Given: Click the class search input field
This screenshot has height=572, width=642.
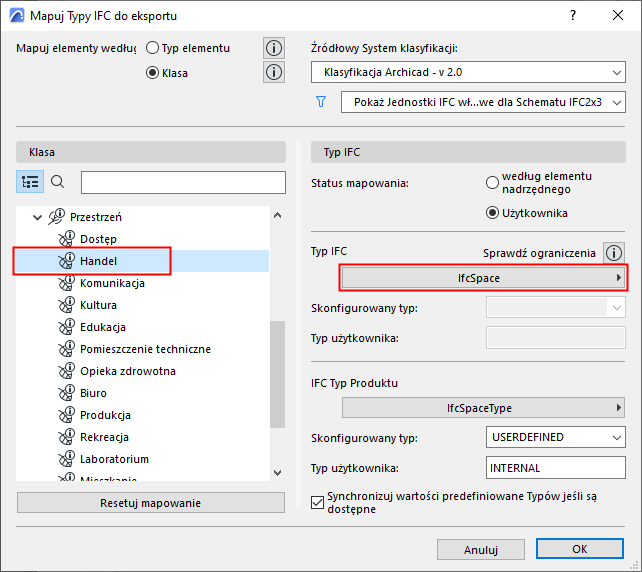Looking at the screenshot, I should coord(183,182).
